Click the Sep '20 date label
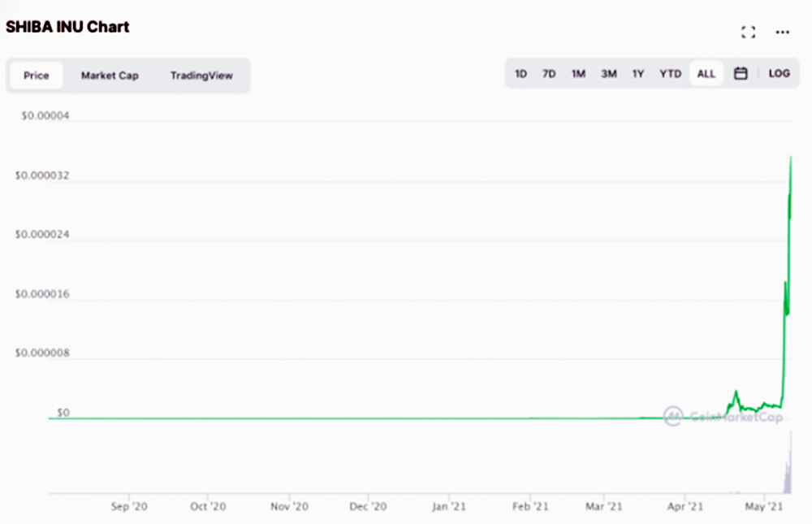The width and height of the screenshot is (812, 524). tap(129, 506)
